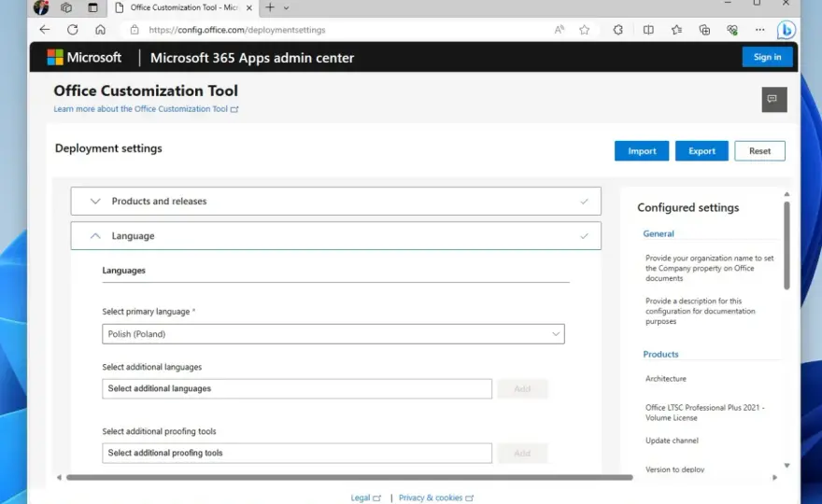Click the address bar URL
Screen dimensions: 822x504
237,30
